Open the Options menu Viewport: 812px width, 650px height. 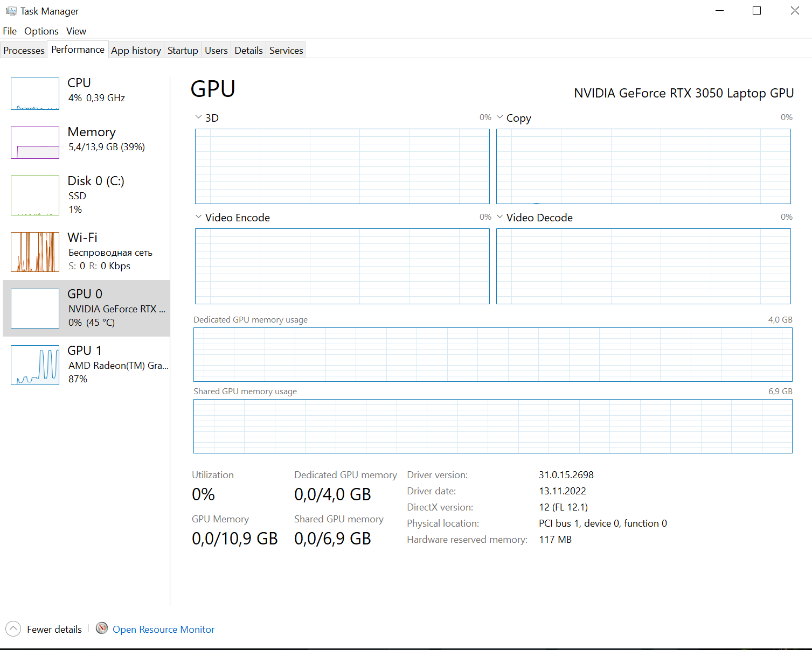41,31
